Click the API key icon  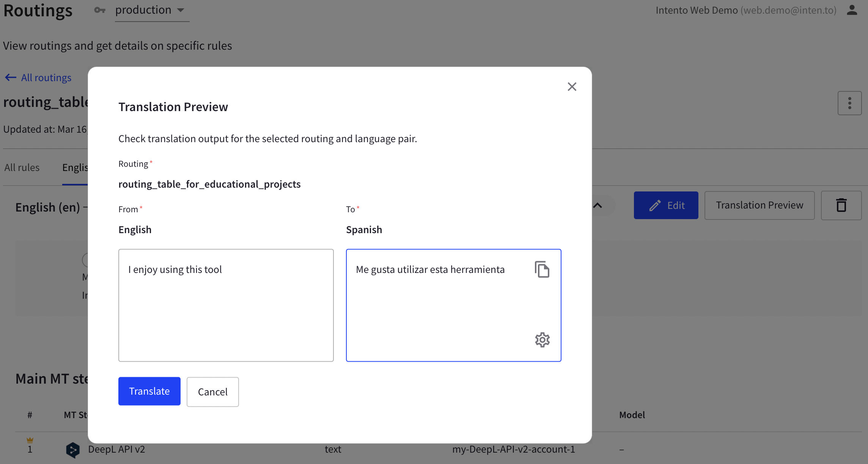click(100, 10)
